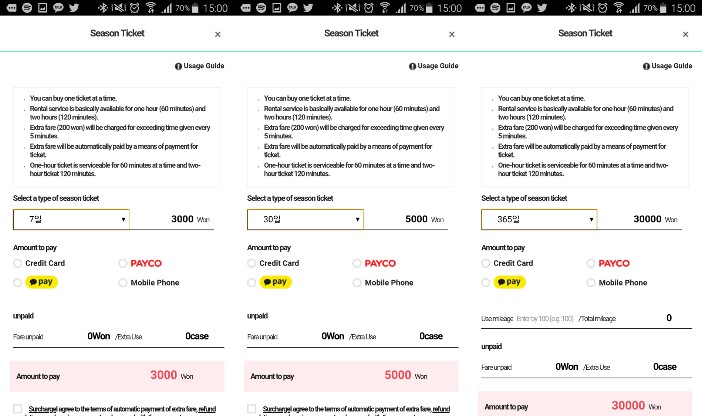Screen dimensions: 702x416
Task: Open Usage Guide info icon in right panel
Action: (646, 66)
